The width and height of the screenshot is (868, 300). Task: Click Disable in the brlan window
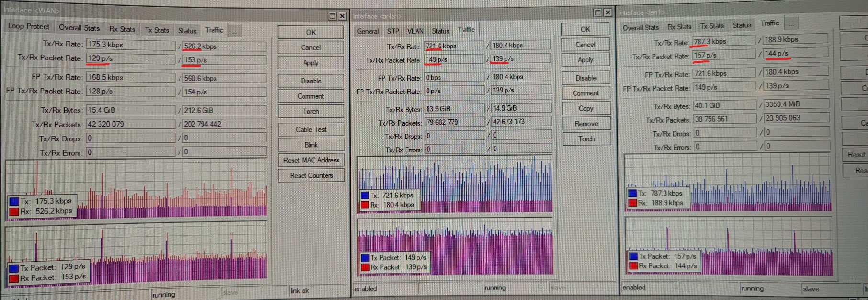586,78
